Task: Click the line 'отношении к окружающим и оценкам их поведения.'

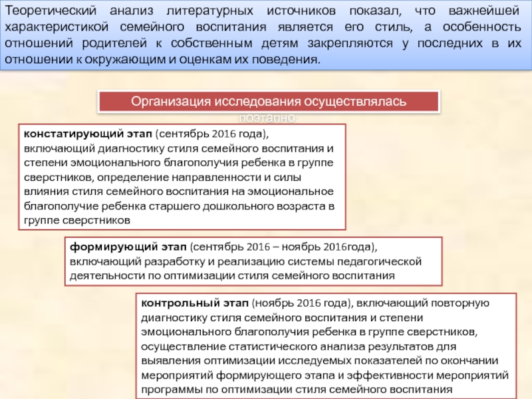Action: pos(162,59)
